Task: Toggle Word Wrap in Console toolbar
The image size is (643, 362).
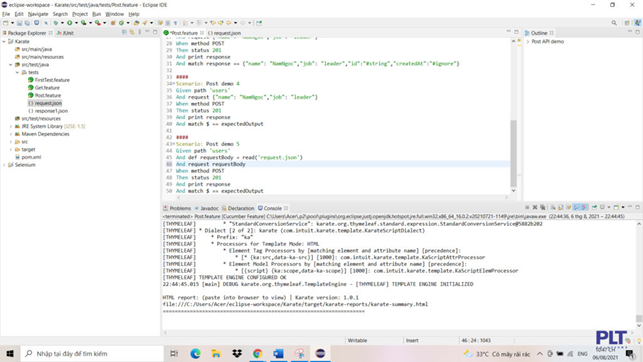Action: (568, 207)
